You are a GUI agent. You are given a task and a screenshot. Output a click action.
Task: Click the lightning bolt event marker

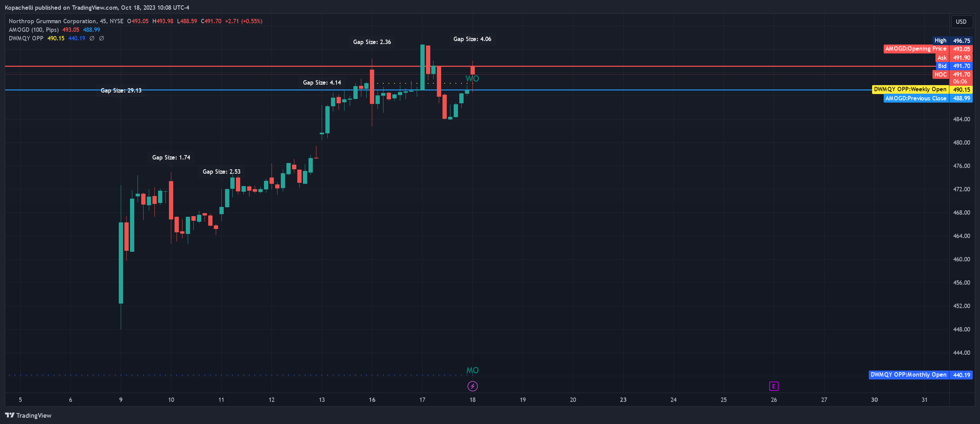coord(473,386)
